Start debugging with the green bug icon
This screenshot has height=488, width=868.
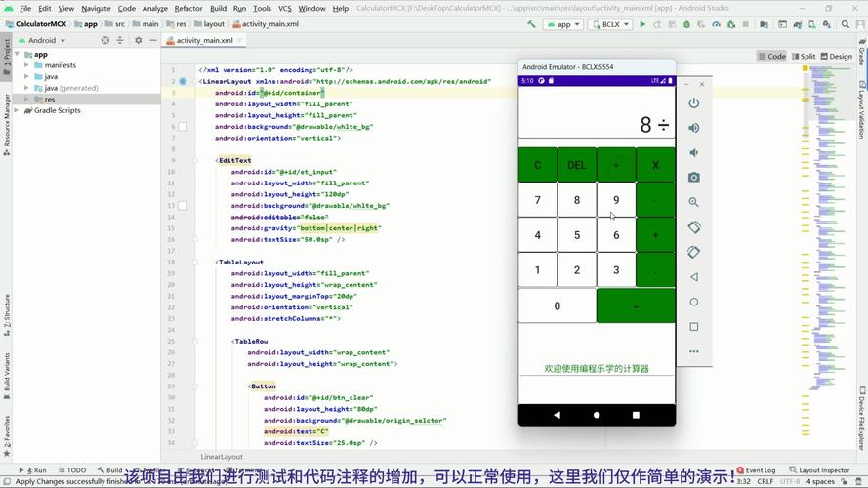(686, 24)
